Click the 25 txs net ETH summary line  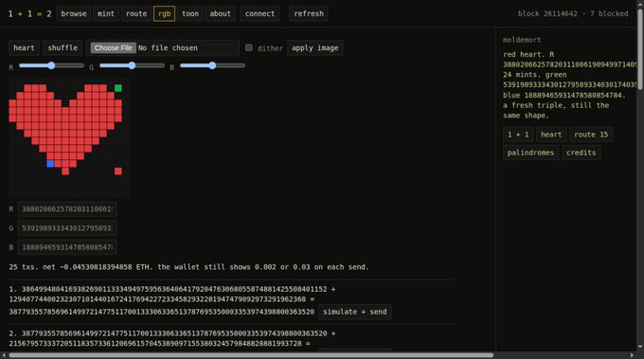tap(188, 267)
